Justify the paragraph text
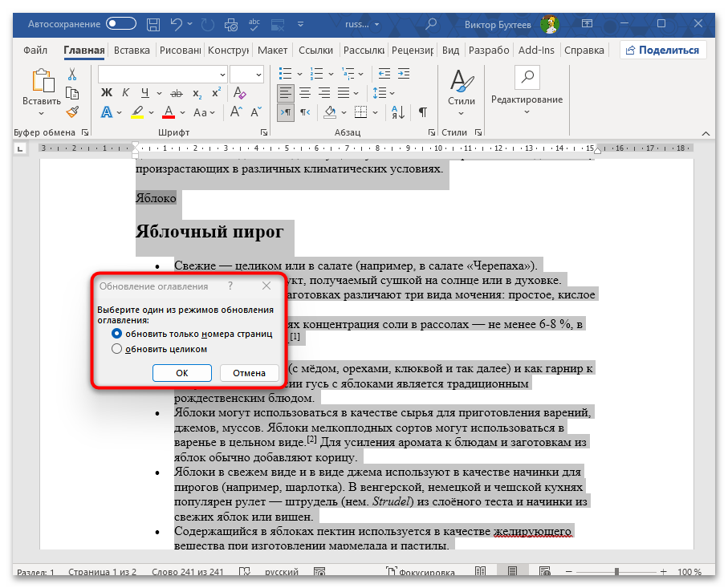The image size is (728, 588). pos(344,93)
